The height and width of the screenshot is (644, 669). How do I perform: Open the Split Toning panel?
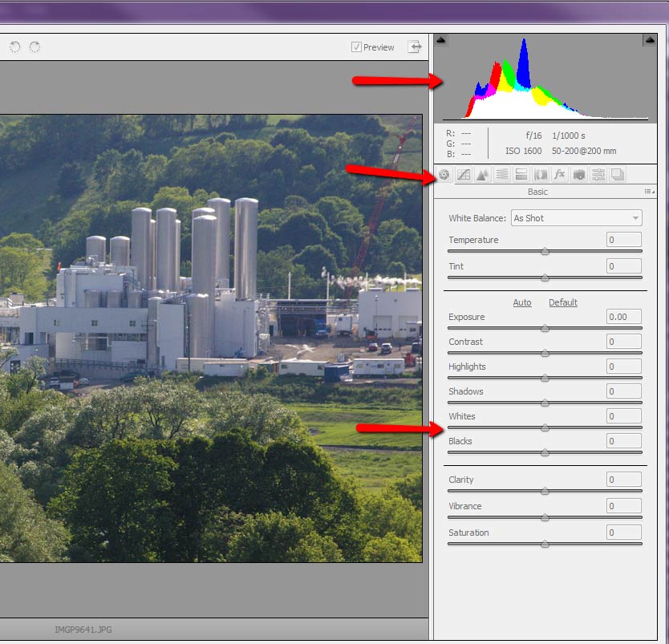pyautogui.click(x=521, y=174)
